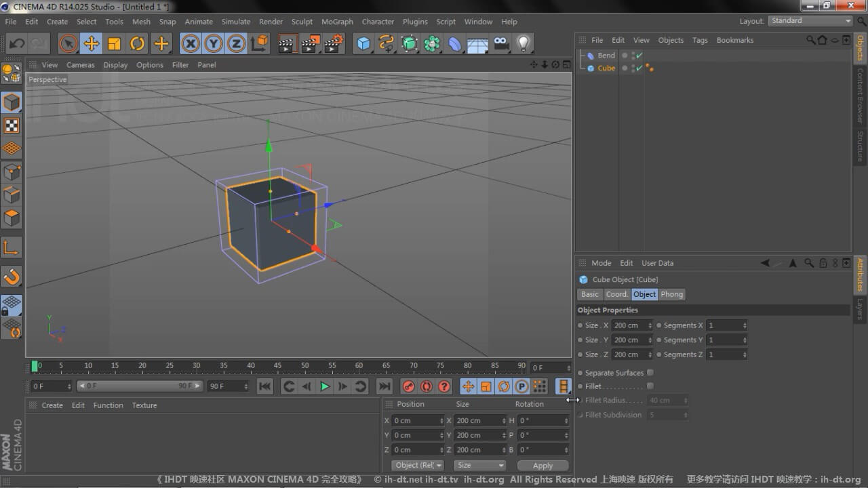Toggle X axis lock
This screenshot has width=868, height=488.
coord(191,44)
